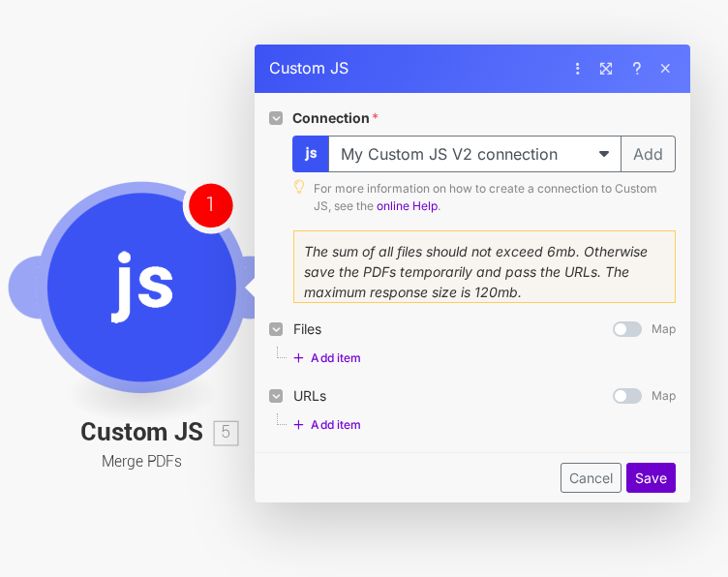
Task: Collapse the Connection section chevron
Action: pos(276,118)
